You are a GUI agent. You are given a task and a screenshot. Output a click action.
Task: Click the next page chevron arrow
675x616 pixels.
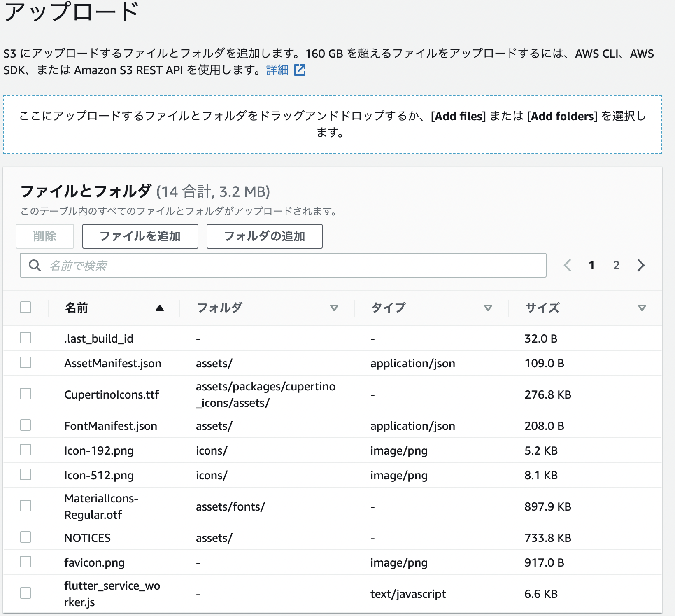click(x=641, y=266)
